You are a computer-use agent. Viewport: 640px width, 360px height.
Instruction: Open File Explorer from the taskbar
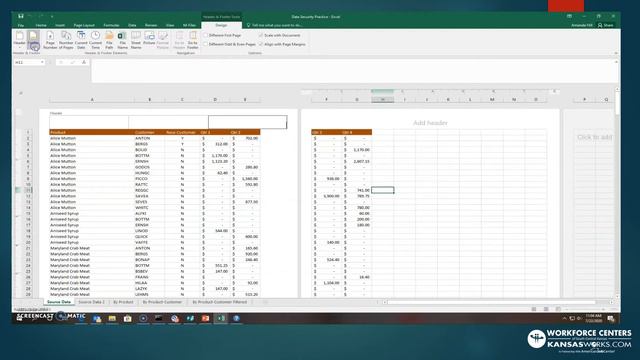point(112,318)
